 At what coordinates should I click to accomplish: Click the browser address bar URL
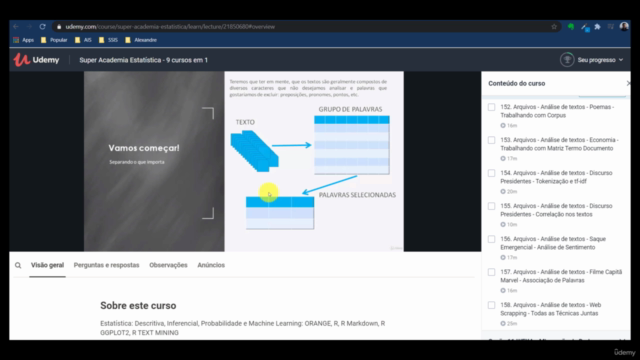coord(170,27)
